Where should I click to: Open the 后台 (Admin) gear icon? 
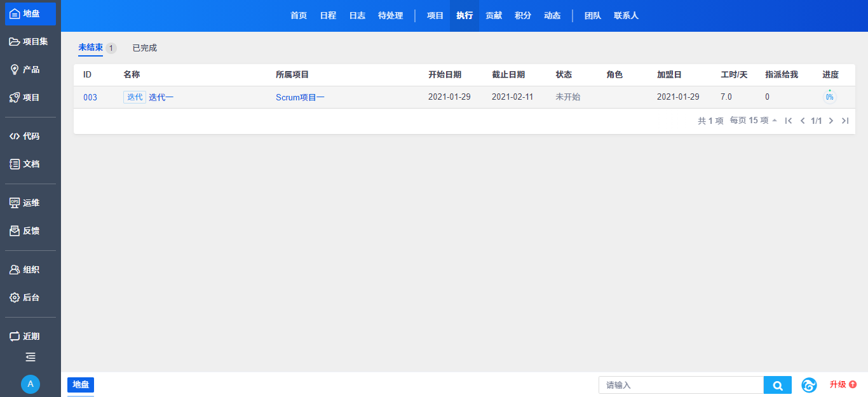tap(15, 297)
